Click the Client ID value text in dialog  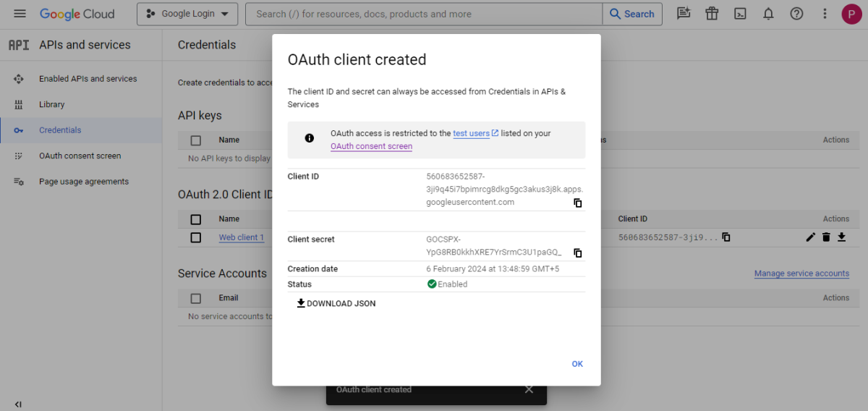click(504, 190)
